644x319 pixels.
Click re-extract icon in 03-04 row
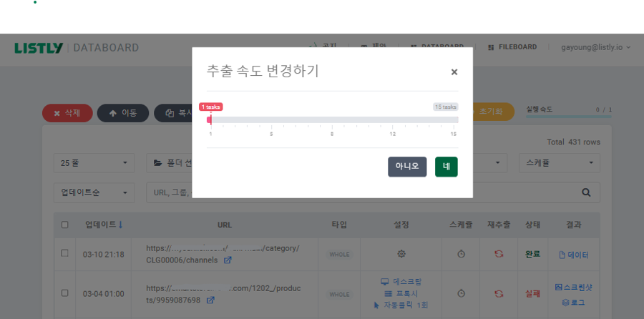point(499,293)
